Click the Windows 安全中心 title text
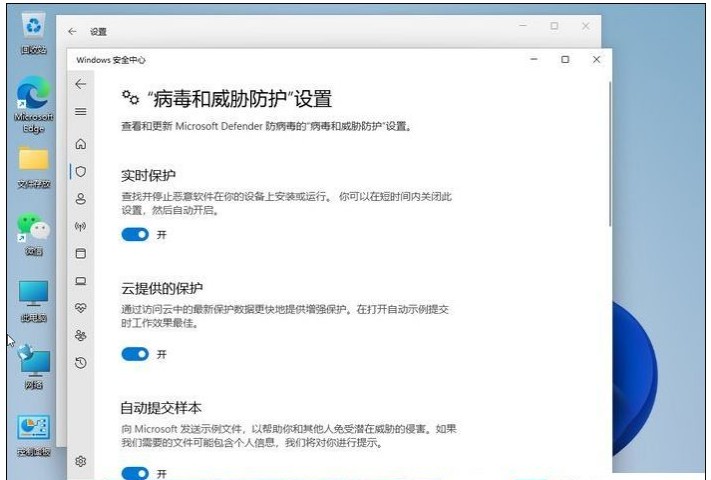The width and height of the screenshot is (711, 480). (111, 60)
